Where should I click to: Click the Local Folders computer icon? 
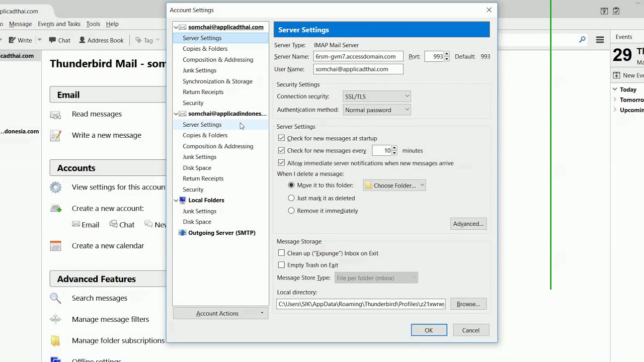coord(183,200)
